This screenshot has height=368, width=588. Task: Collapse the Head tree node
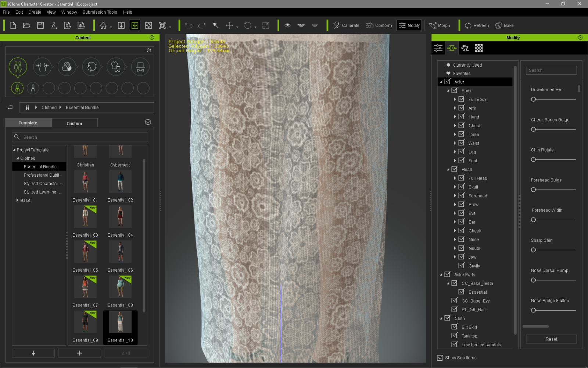(448, 170)
